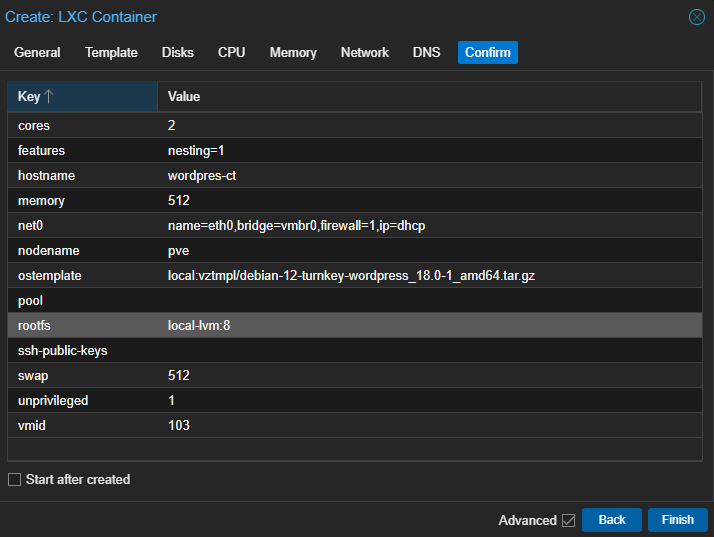Screen dimensions: 714x537
Task: Switch to the General tab
Action: [x=37, y=53]
